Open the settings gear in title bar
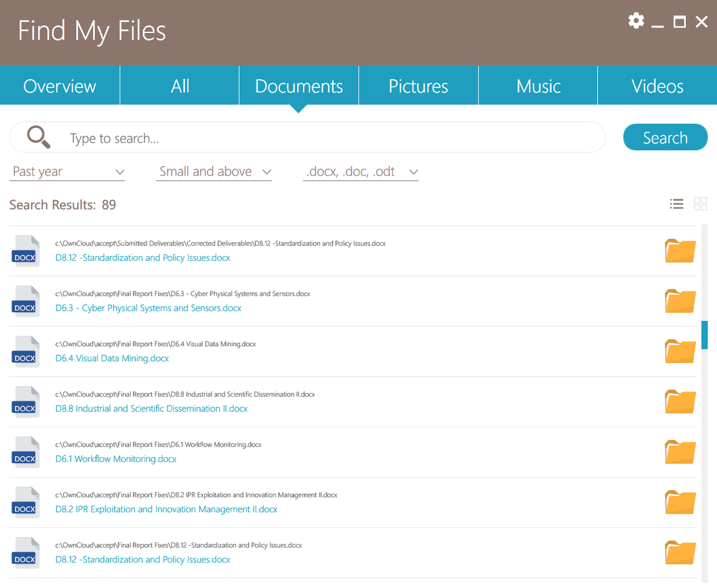Image resolution: width=717 pixels, height=588 pixels. [636, 21]
